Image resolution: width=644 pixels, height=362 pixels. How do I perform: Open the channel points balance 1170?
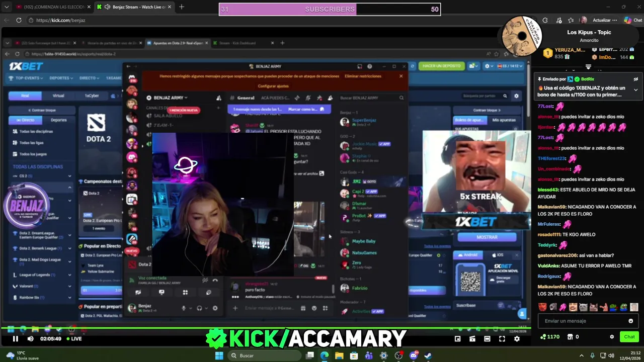tap(550, 337)
